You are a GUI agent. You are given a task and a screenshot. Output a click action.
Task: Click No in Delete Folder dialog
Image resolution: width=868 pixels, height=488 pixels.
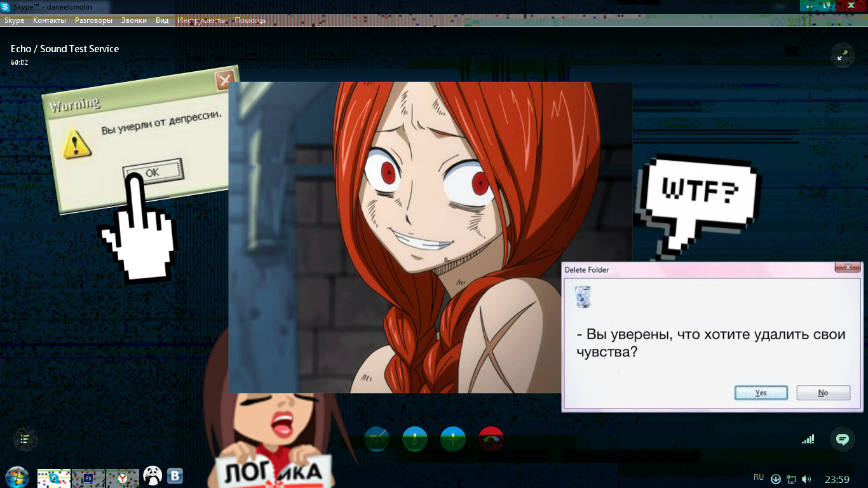coord(823,393)
